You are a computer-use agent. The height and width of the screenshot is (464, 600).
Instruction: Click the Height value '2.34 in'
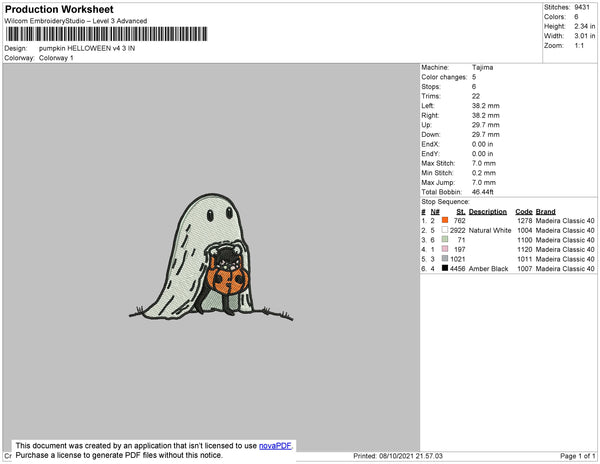584,26
